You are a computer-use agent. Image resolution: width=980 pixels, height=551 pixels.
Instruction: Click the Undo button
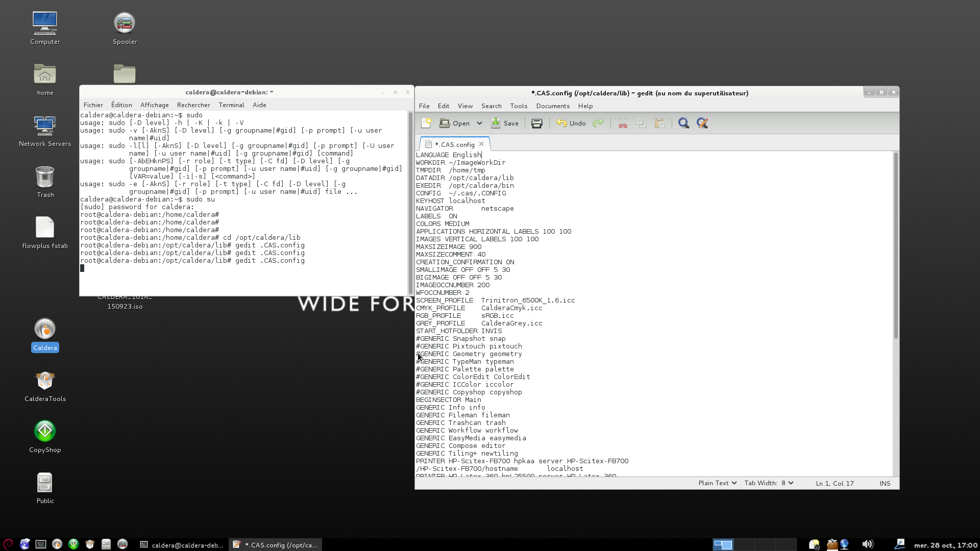click(x=571, y=123)
